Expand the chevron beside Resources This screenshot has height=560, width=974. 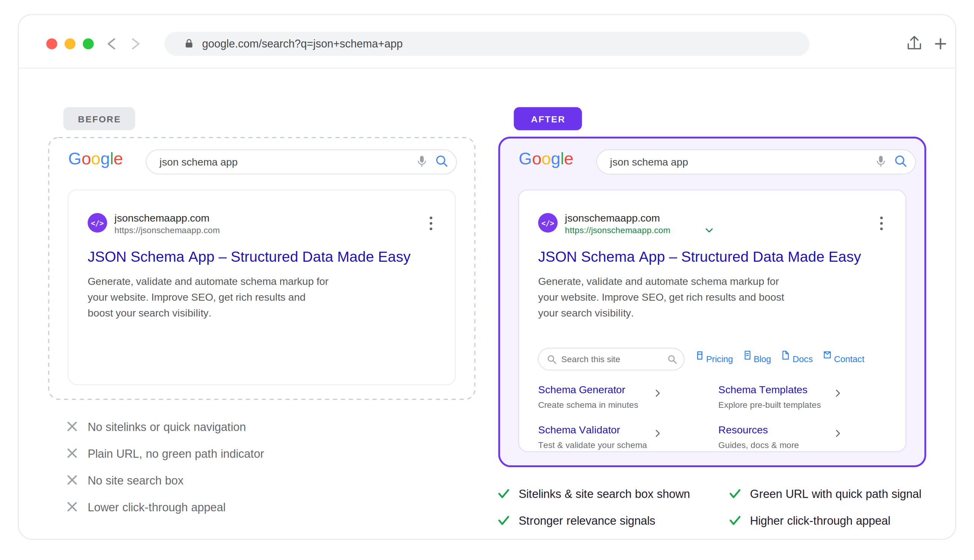[837, 433]
